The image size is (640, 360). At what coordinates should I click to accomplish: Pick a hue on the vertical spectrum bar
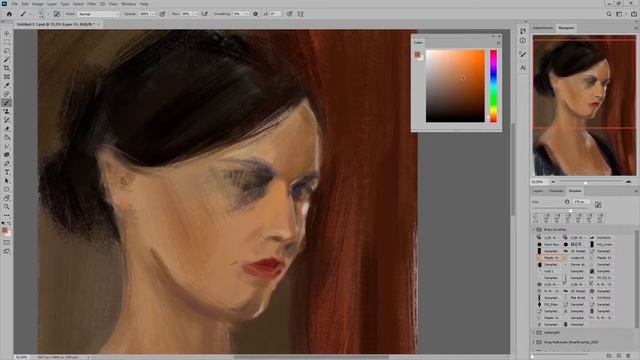pyautogui.click(x=493, y=86)
